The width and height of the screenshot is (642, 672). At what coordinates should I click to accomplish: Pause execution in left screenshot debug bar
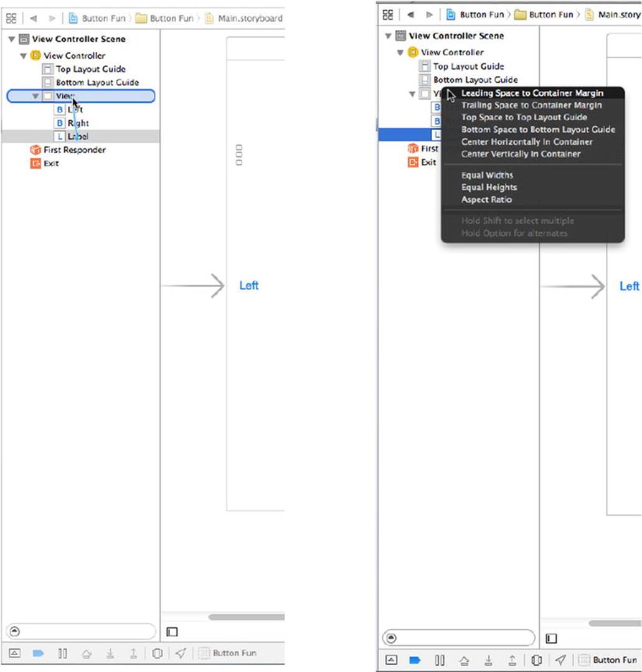click(x=62, y=653)
